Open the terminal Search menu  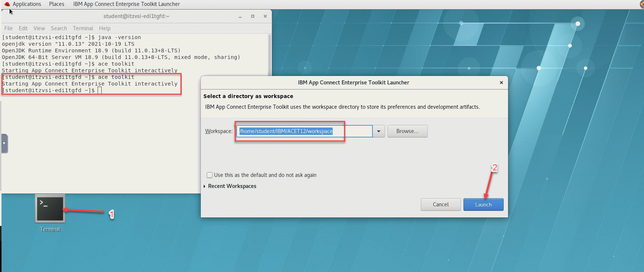point(59,28)
